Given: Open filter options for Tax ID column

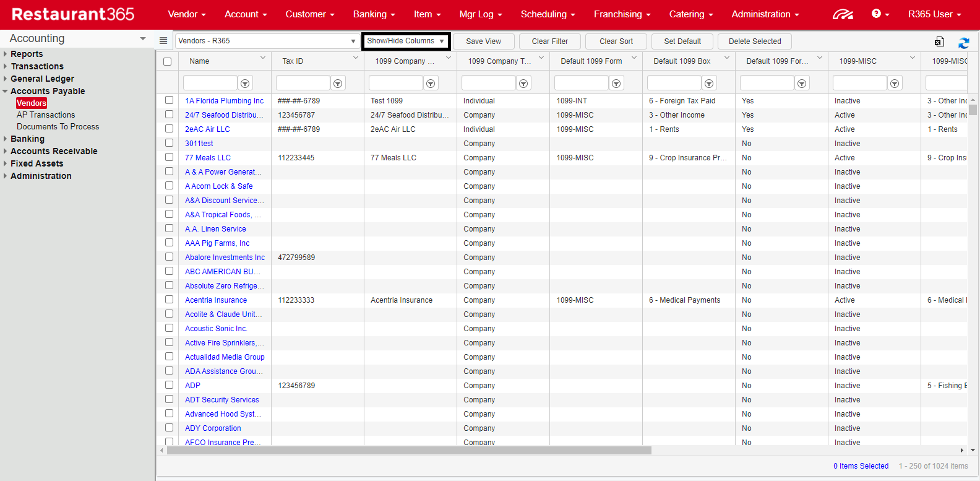Looking at the screenshot, I should [338, 83].
